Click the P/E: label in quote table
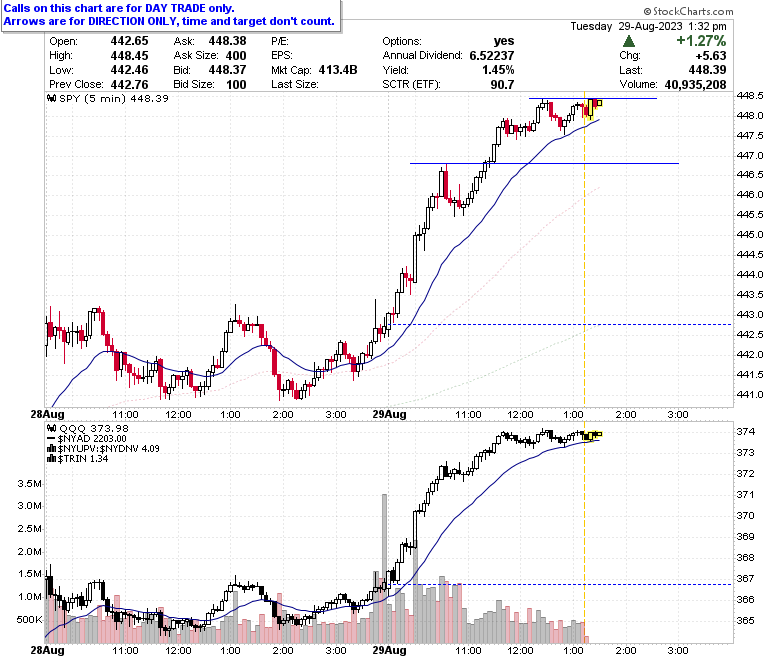The image size is (780, 659). [280, 41]
